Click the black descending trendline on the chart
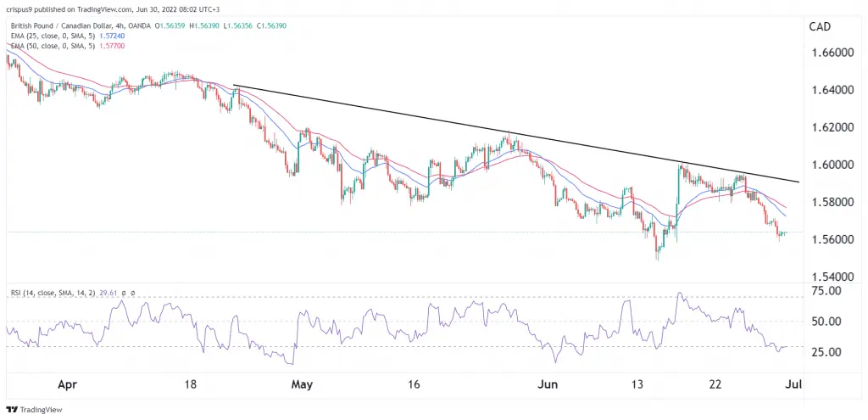The height and width of the screenshot is (420, 868). [516, 133]
